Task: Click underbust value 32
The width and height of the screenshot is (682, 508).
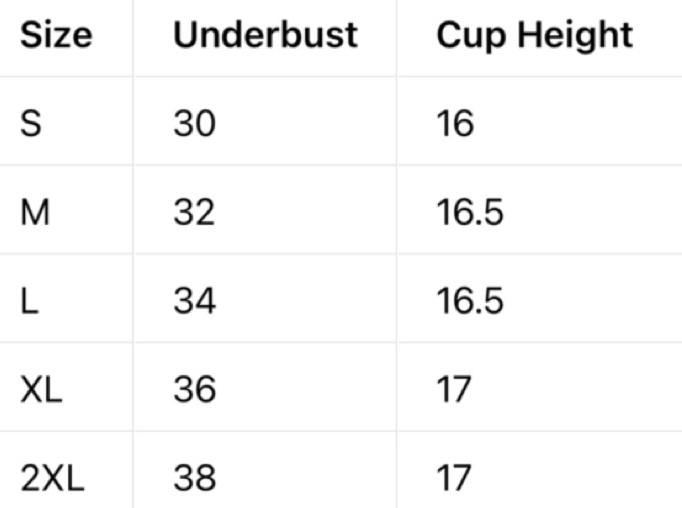Action: pos(194,213)
